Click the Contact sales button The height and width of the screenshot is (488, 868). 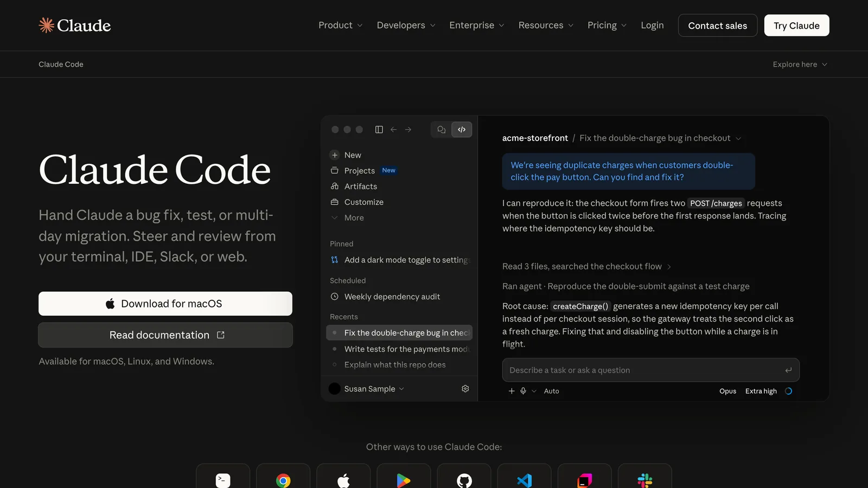pos(717,25)
